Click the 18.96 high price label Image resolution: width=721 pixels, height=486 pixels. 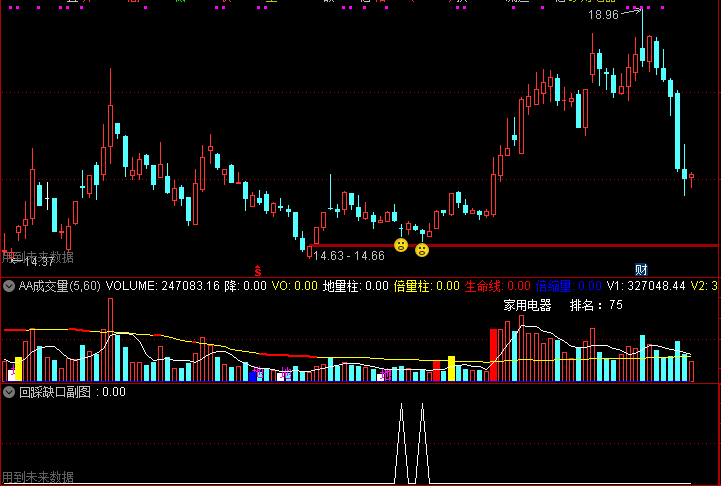603,15
